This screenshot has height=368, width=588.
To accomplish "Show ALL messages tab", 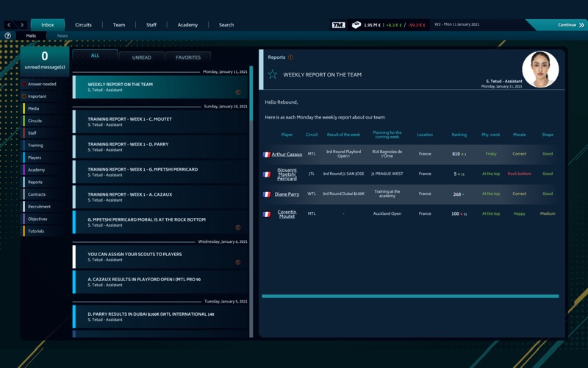I will pyautogui.click(x=95, y=56).
